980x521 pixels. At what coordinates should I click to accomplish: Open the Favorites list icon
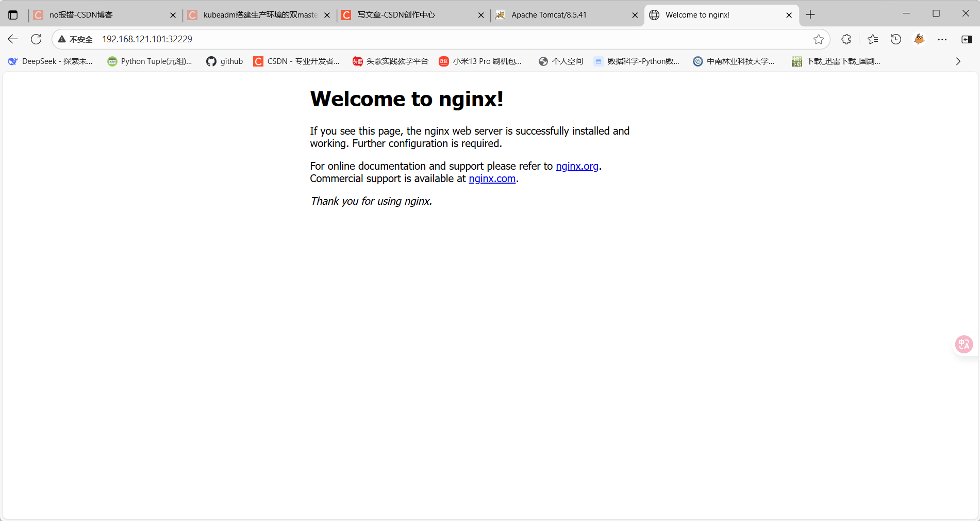[x=872, y=39]
